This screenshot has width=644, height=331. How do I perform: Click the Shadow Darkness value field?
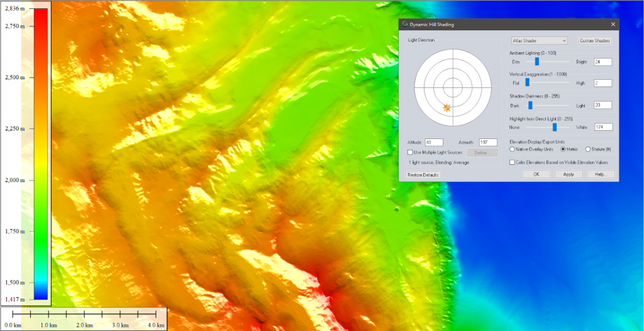click(x=603, y=105)
